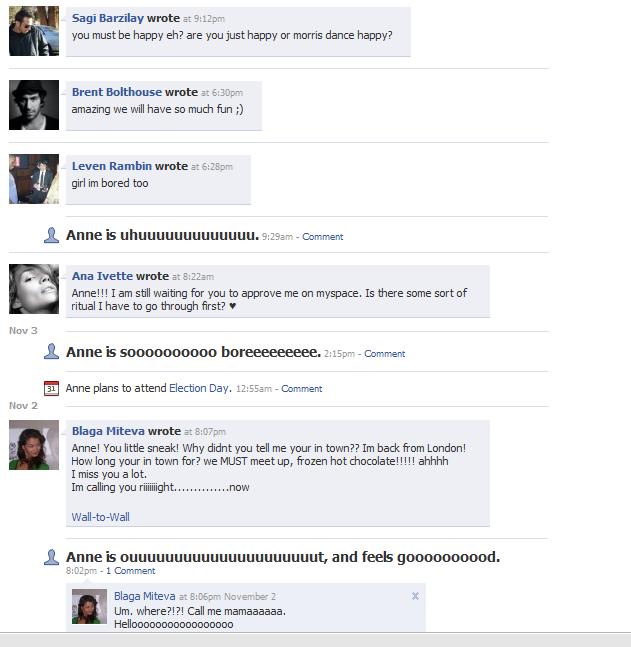Open the '1 Comment' link under status
This screenshot has height=647, width=631.
tap(130, 571)
